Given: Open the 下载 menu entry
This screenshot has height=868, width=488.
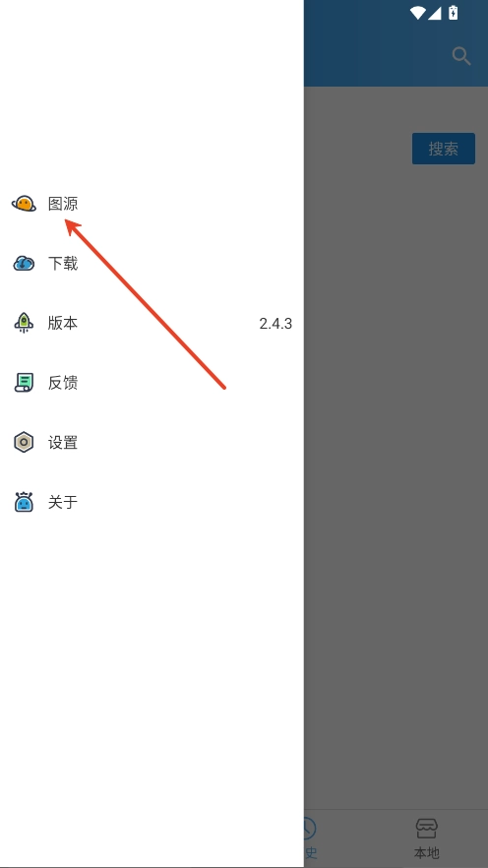Looking at the screenshot, I should coord(152,264).
